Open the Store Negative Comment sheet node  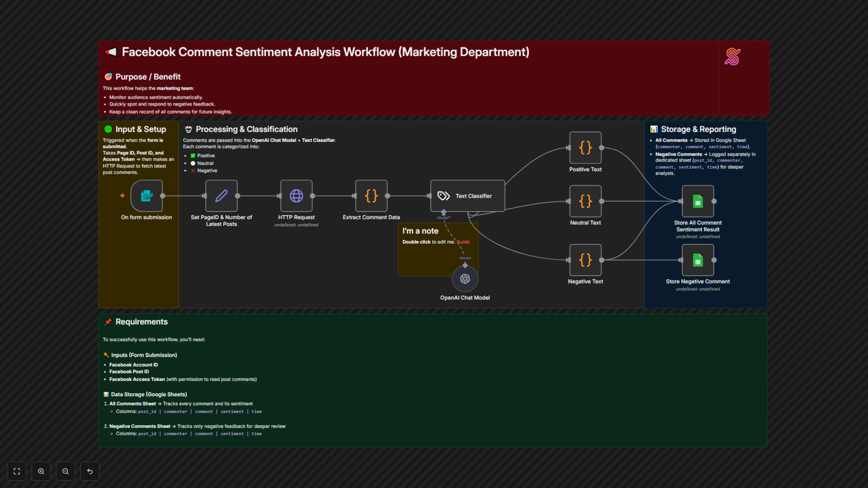698,260
